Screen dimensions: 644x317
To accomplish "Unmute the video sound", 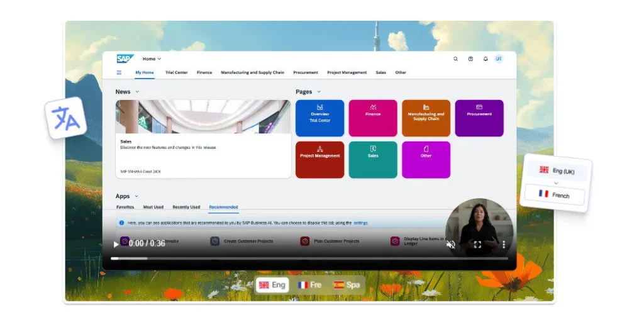I will [450, 244].
